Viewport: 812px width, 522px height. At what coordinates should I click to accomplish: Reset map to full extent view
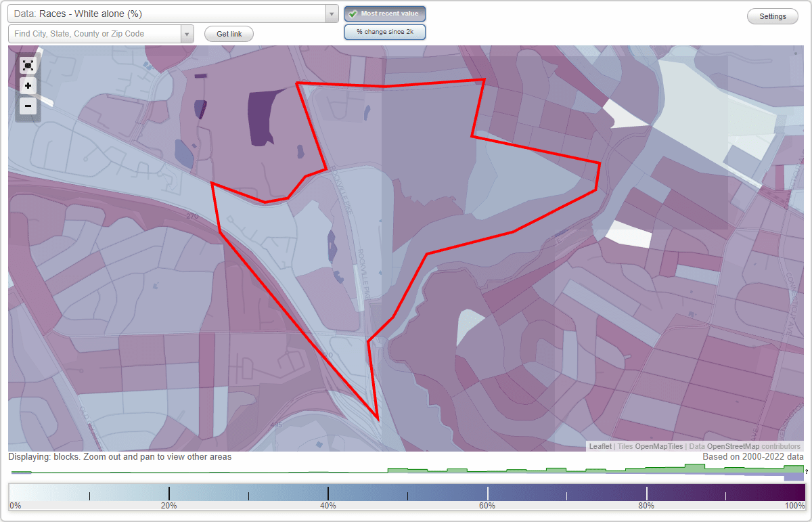pos(28,65)
